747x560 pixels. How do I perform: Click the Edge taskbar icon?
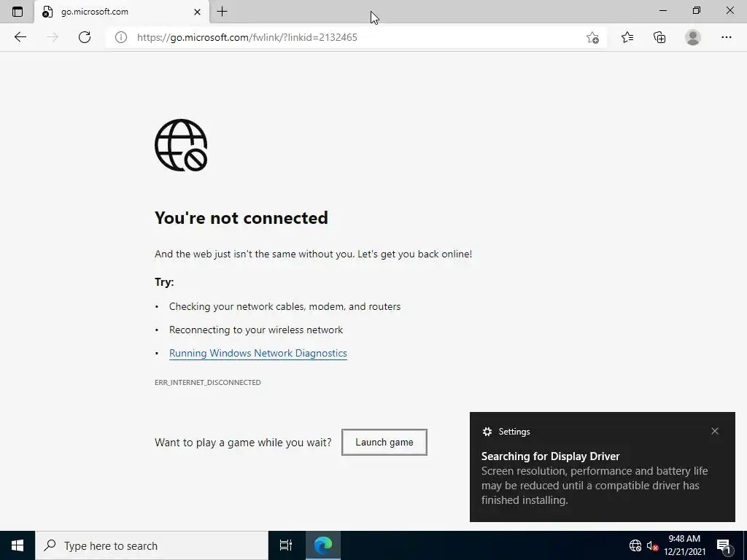(x=323, y=545)
